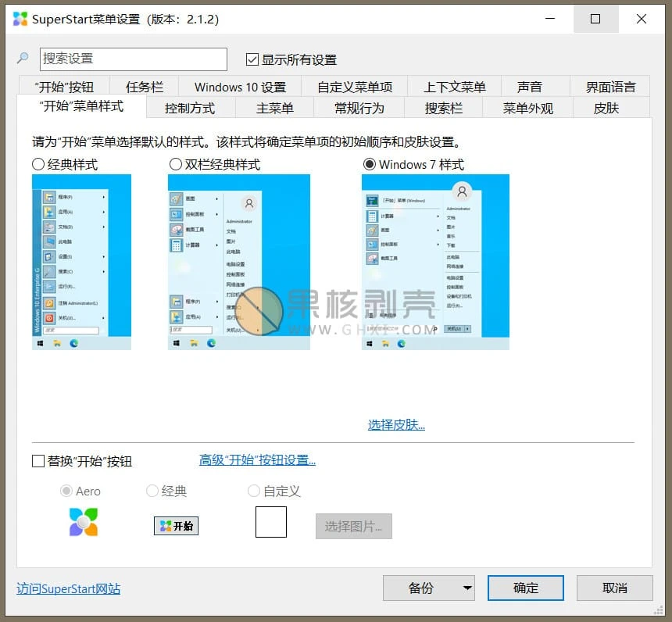Screen dimensions: 672x622
Task: Close the SuperStart settings window
Action: [x=642, y=19]
